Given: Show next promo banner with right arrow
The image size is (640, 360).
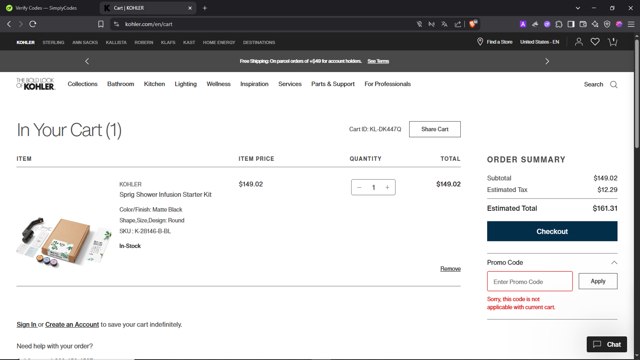Looking at the screenshot, I should click(x=547, y=61).
